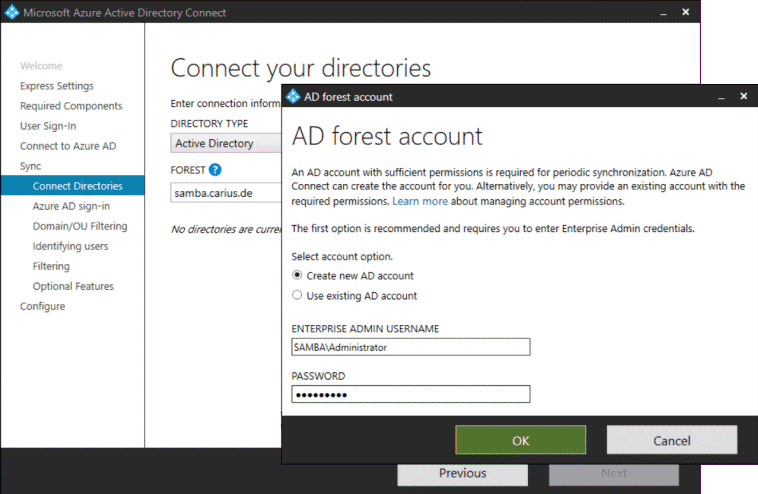The image size is (758, 494).
Task: Cancel the AD forest account dialog
Action: click(672, 440)
